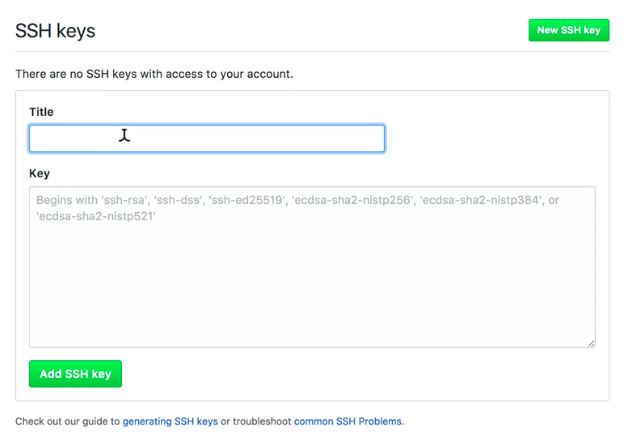Screen dimensions: 642x435
Task: Click the green New SSH key button
Action: coord(568,30)
